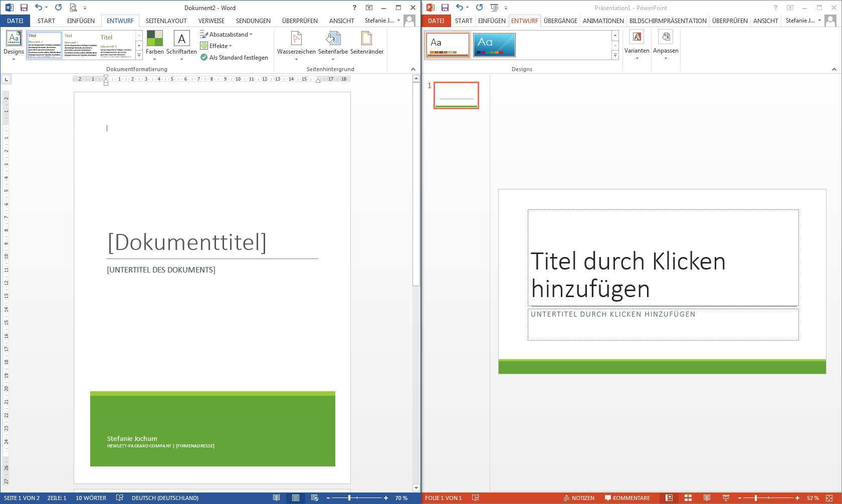Click the Seitenränder page borders icon
The height and width of the screenshot is (504, 842).
pyautogui.click(x=366, y=39)
